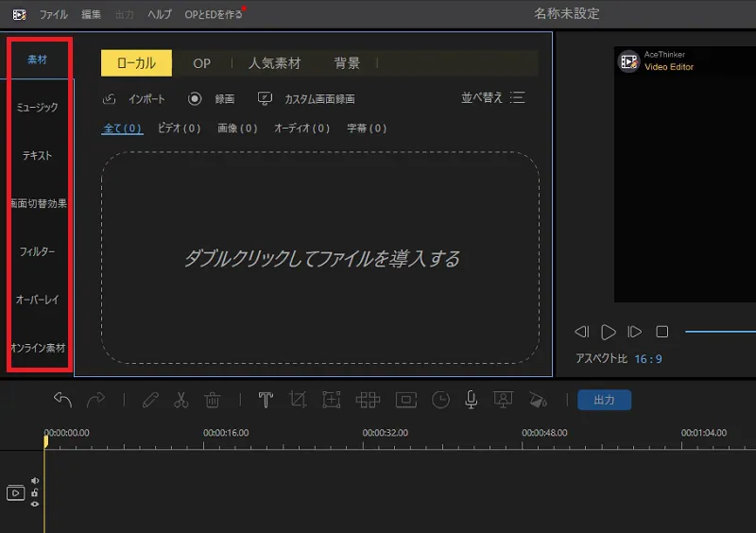Click the 録画 record label
Viewport: 756px width, 533px height.
(x=225, y=99)
